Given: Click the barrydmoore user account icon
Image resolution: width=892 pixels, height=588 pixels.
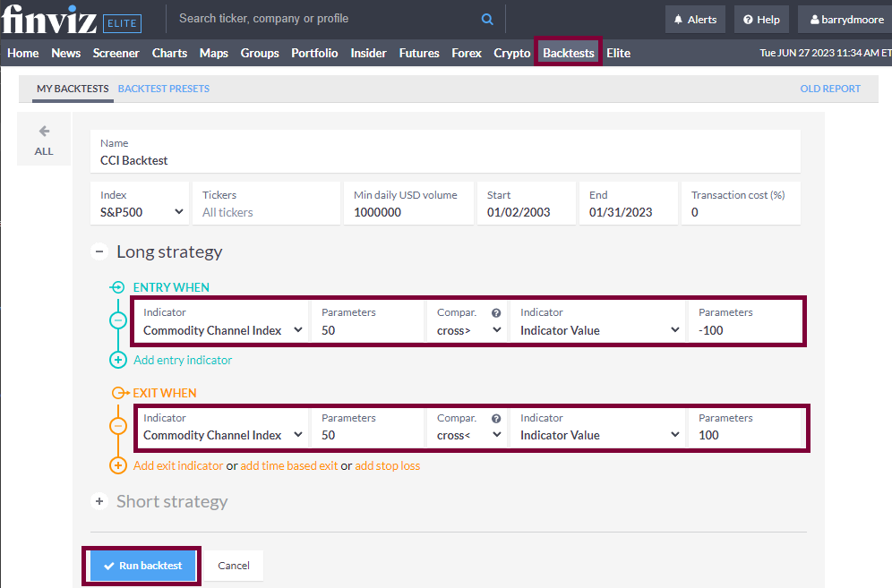Looking at the screenshot, I should point(813,18).
